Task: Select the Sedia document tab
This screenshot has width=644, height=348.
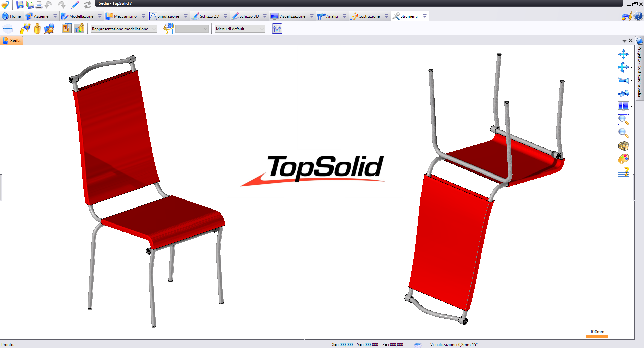Action: [x=12, y=40]
